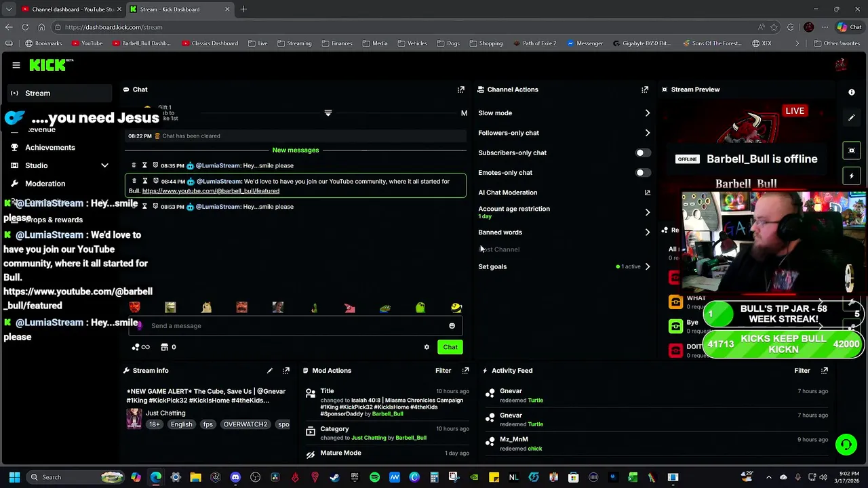This screenshot has height=488, width=868.
Task: Delete the 08:35 PM LumiaStream message
Action: click(x=134, y=165)
